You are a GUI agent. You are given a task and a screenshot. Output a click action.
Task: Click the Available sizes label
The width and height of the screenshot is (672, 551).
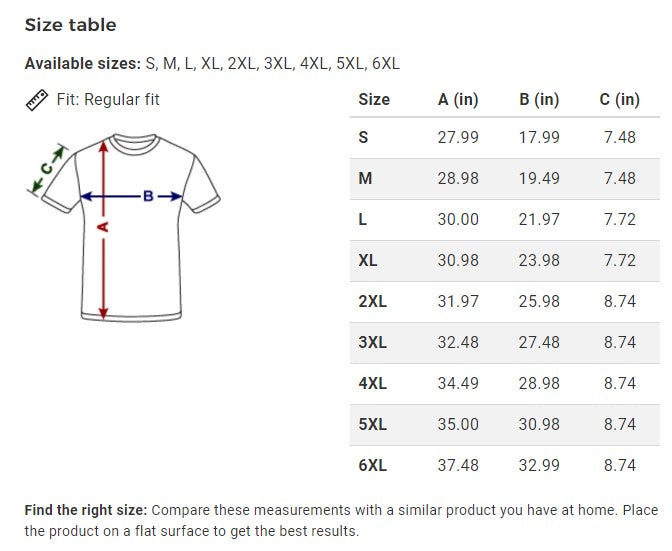click(82, 64)
